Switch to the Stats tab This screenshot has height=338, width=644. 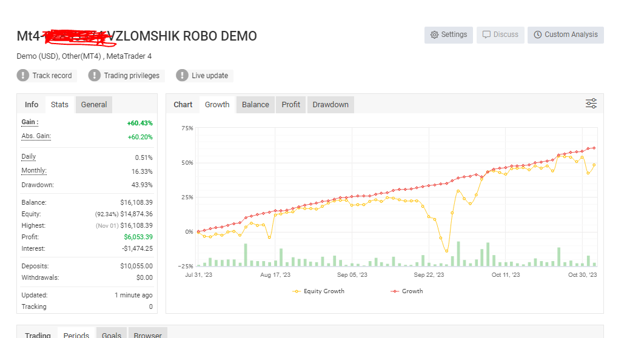pos(59,105)
